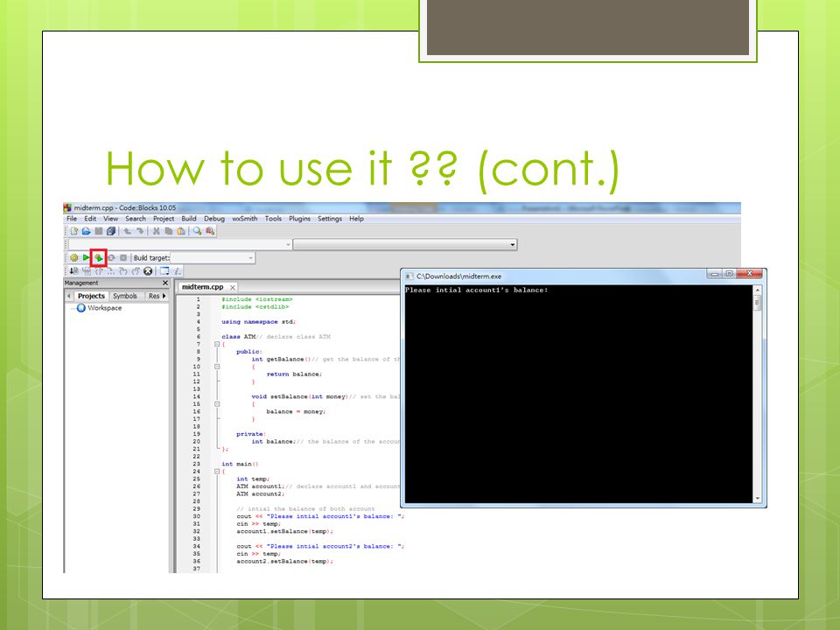Click inside the midterm.exe console output area
This screenshot has height=630, width=840.
578,395
